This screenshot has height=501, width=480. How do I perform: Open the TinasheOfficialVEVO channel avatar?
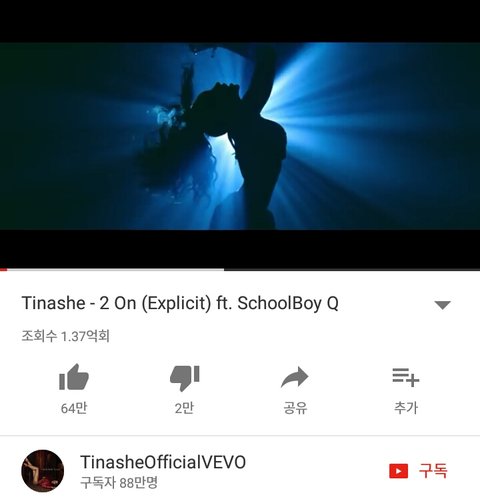(43, 471)
